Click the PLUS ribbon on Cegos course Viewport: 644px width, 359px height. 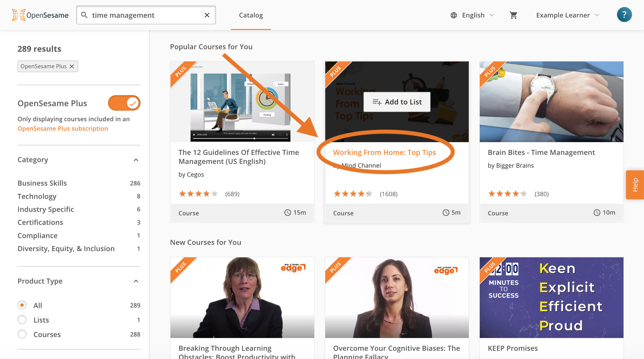click(182, 73)
